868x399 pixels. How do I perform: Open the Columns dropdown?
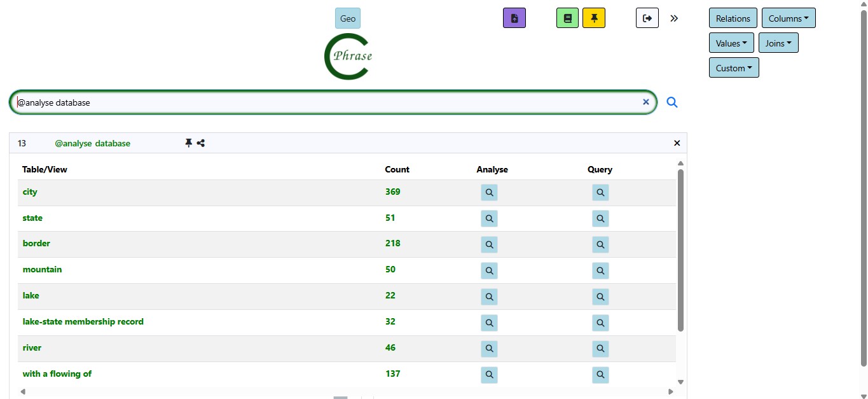coord(789,18)
